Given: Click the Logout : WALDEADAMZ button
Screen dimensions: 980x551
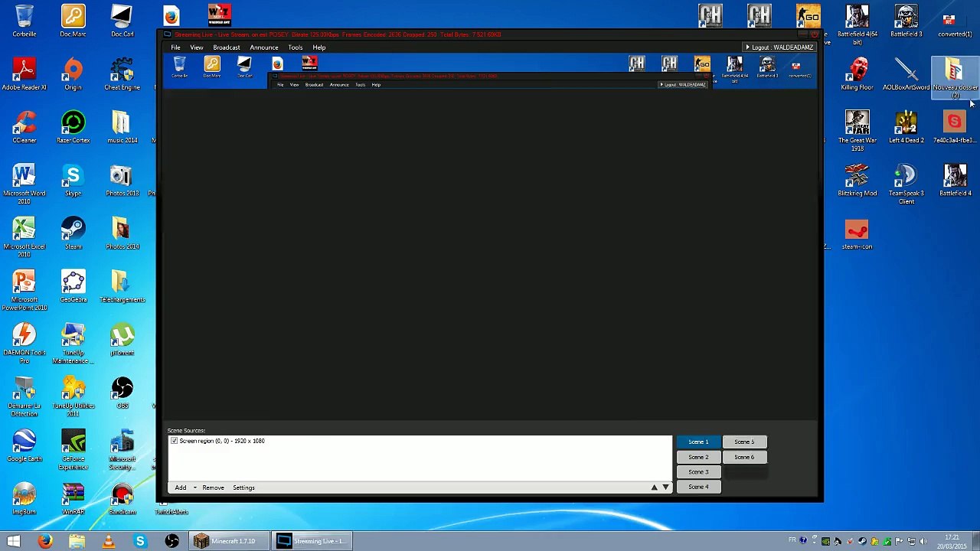Looking at the screenshot, I should point(779,47).
